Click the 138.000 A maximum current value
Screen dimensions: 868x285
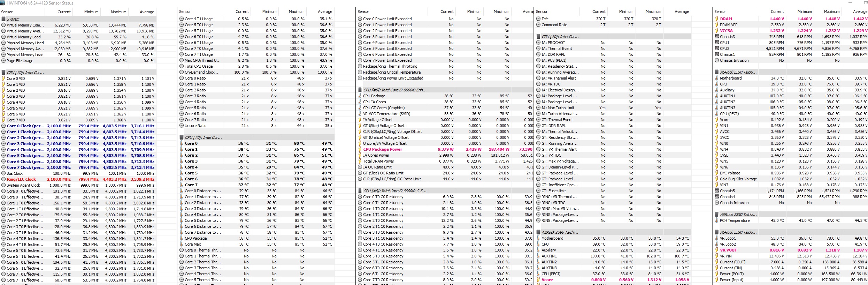830,262
